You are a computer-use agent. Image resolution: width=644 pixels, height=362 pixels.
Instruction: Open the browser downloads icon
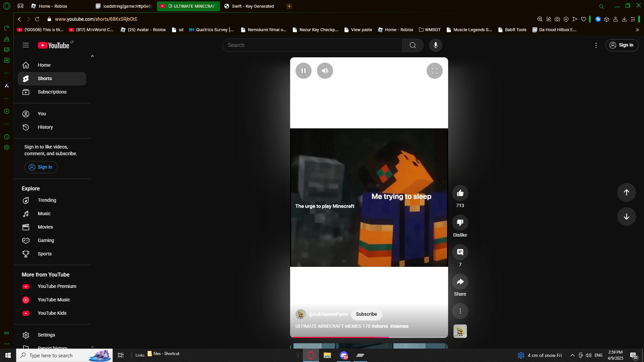(x=624, y=19)
